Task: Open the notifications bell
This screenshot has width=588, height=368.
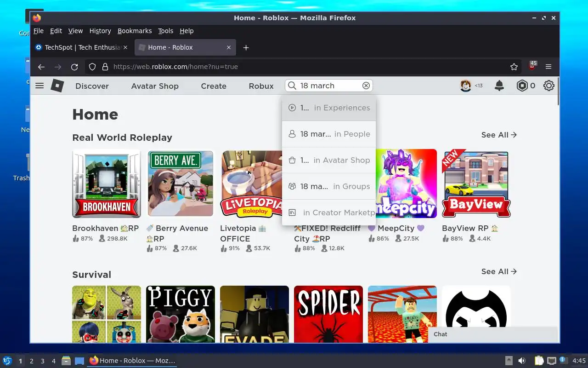Action: (499, 86)
